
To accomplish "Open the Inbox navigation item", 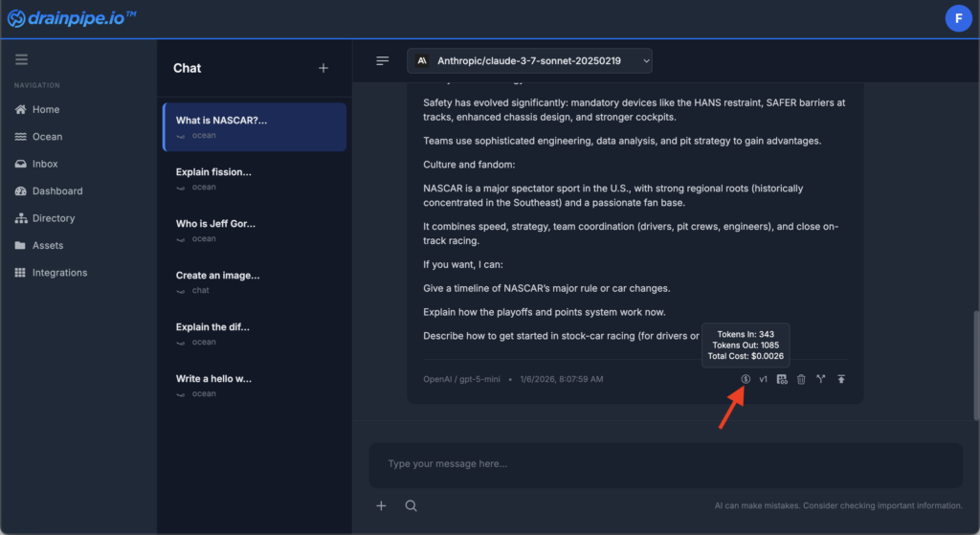I will pos(45,164).
